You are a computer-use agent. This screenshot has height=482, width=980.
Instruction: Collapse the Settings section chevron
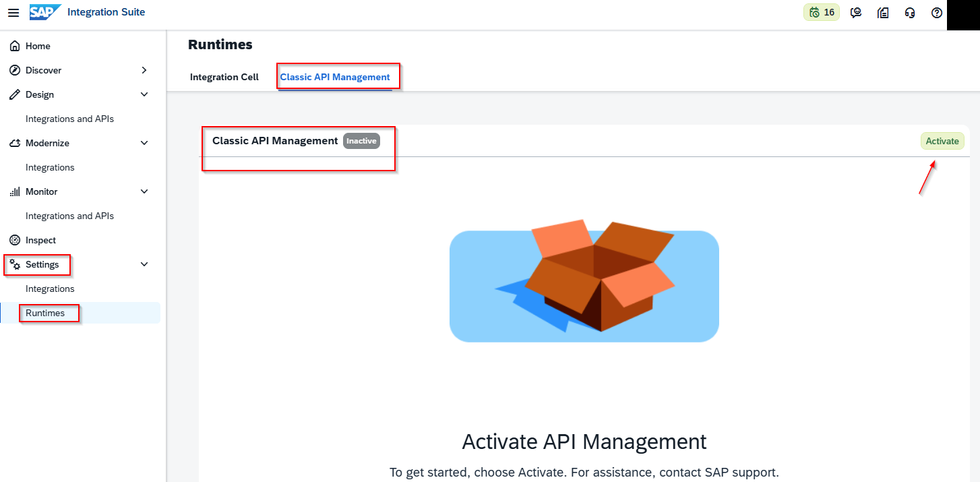tap(144, 264)
